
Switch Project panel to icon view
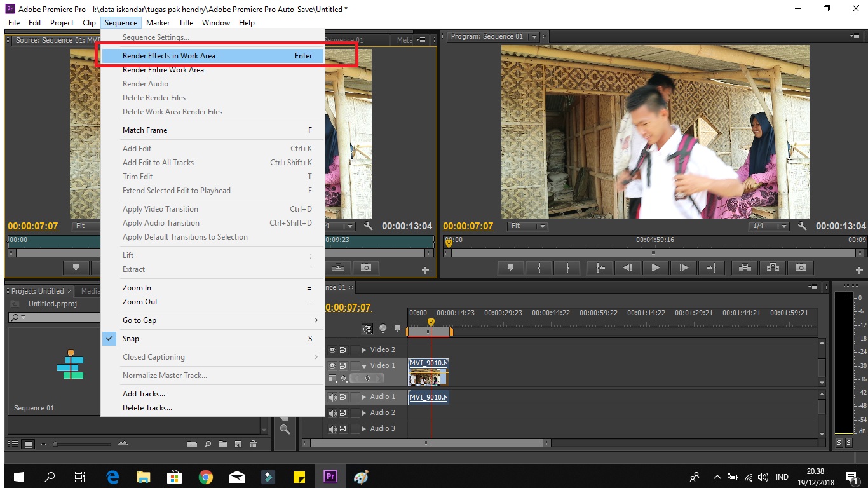29,444
